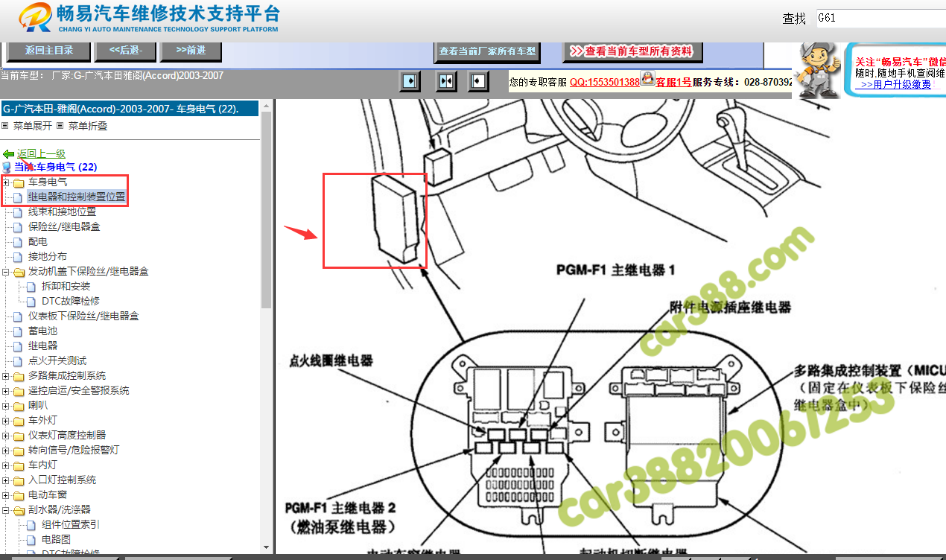
Task: Open 拆卸和安装 tree item
Action: click(x=66, y=287)
